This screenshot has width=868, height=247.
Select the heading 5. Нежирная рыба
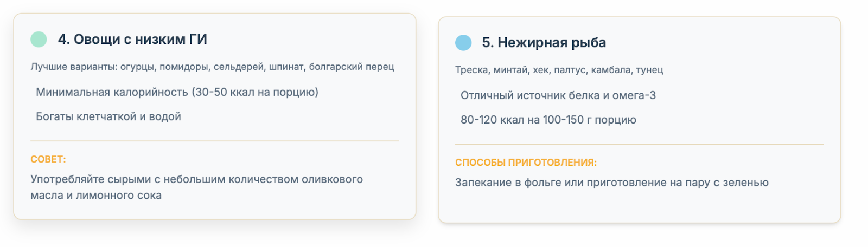click(544, 42)
